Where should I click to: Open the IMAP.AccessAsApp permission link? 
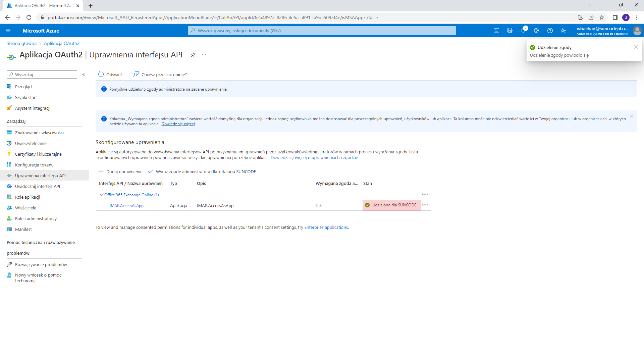(x=126, y=206)
